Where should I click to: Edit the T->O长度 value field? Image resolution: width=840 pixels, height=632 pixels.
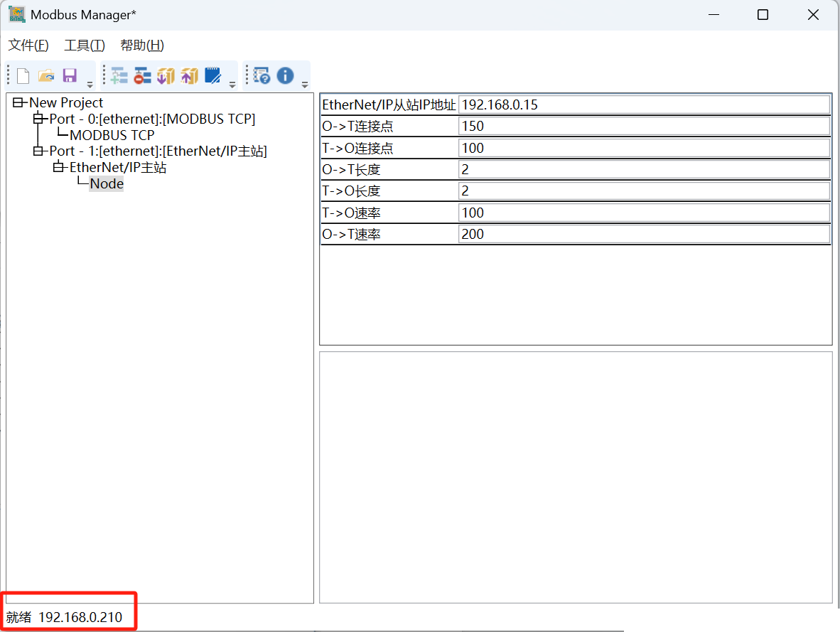pos(645,191)
